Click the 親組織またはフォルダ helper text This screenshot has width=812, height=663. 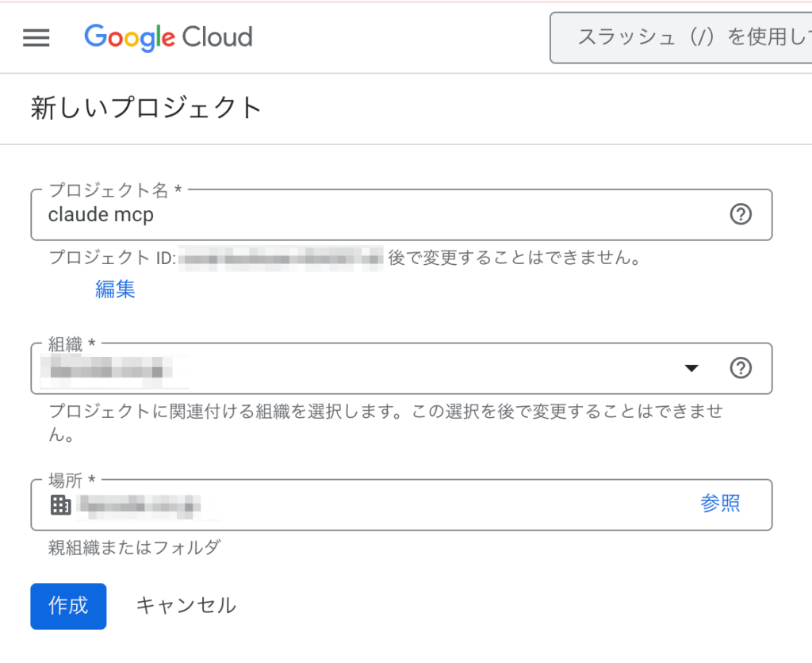(x=134, y=546)
